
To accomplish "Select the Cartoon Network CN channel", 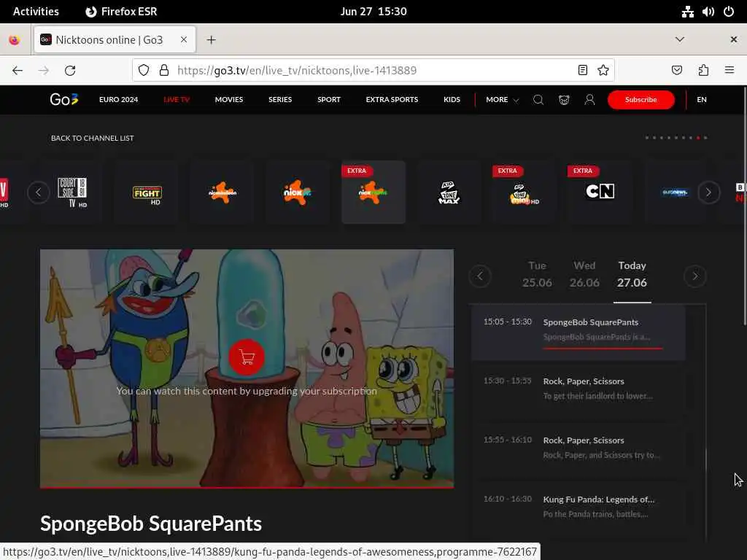I will (x=600, y=192).
